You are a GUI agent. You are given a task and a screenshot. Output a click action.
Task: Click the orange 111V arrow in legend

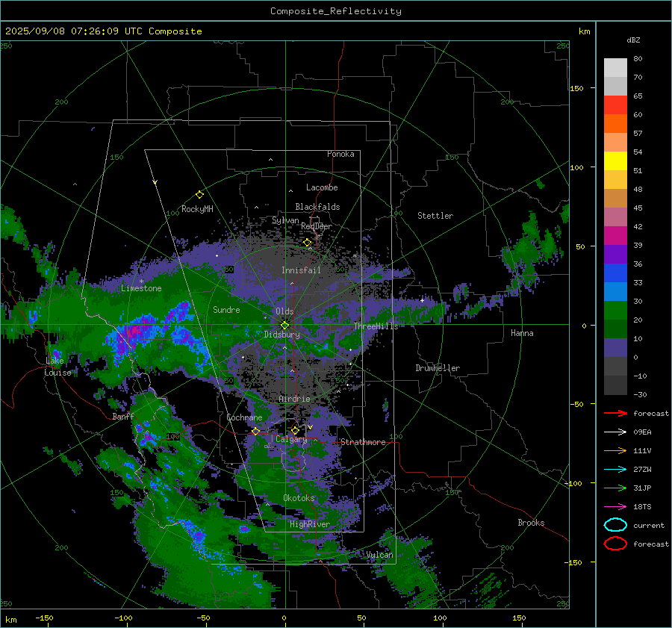click(615, 450)
